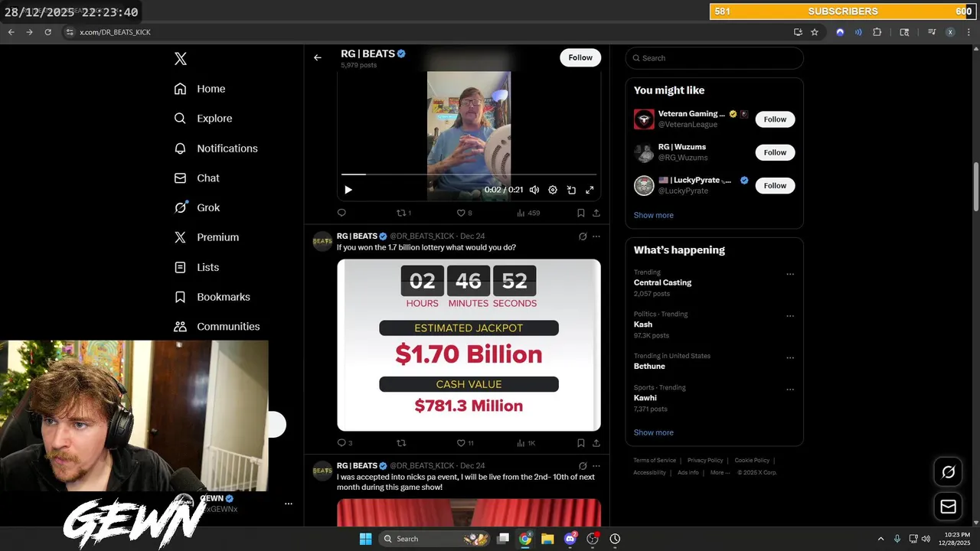The height and width of the screenshot is (551, 980).
Task: Toggle picture-in-picture on the video
Action: tap(571, 190)
